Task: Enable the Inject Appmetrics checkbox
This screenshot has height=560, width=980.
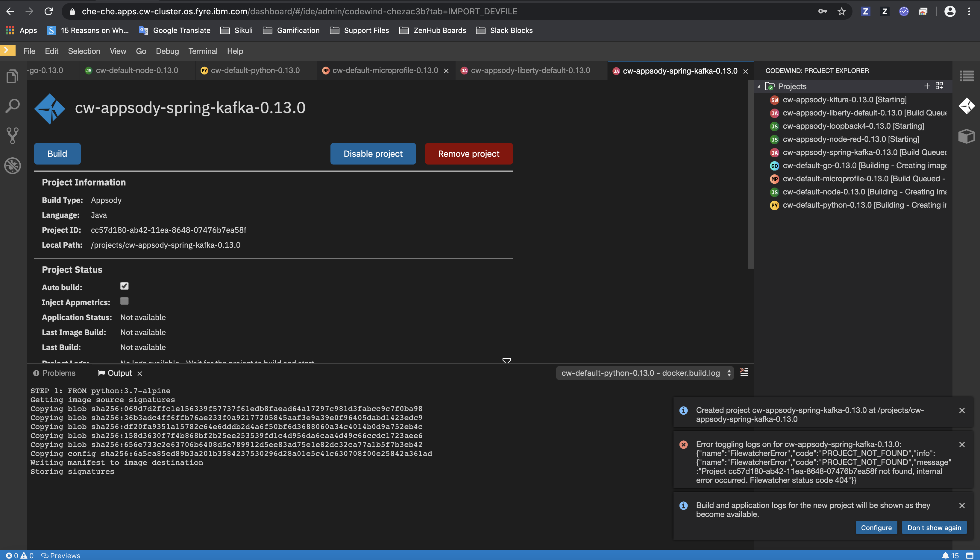Action: 124,302
